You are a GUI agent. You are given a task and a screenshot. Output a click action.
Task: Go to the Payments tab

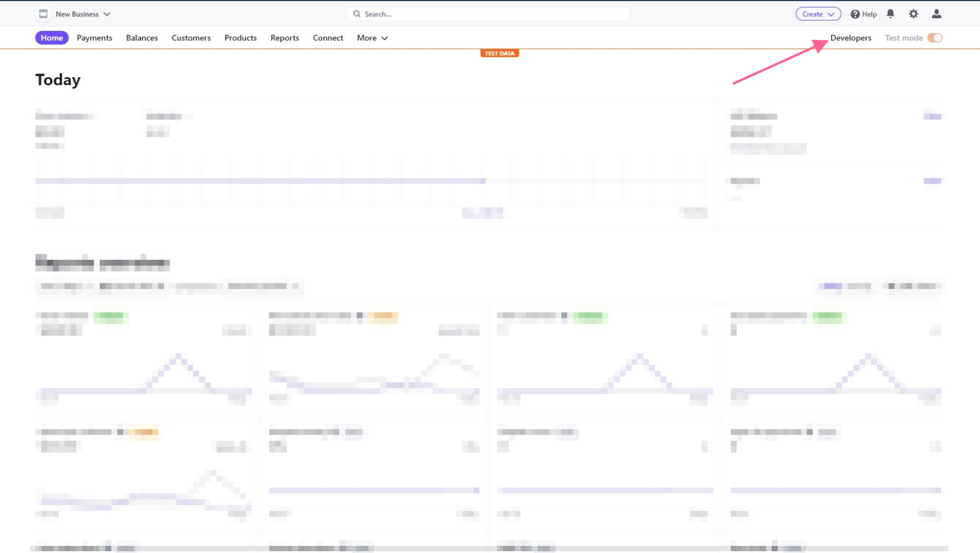click(x=94, y=38)
